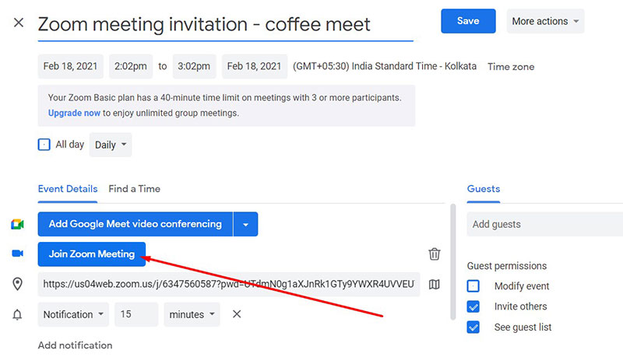Expand Google Meet conferencing options arrow

pos(245,224)
